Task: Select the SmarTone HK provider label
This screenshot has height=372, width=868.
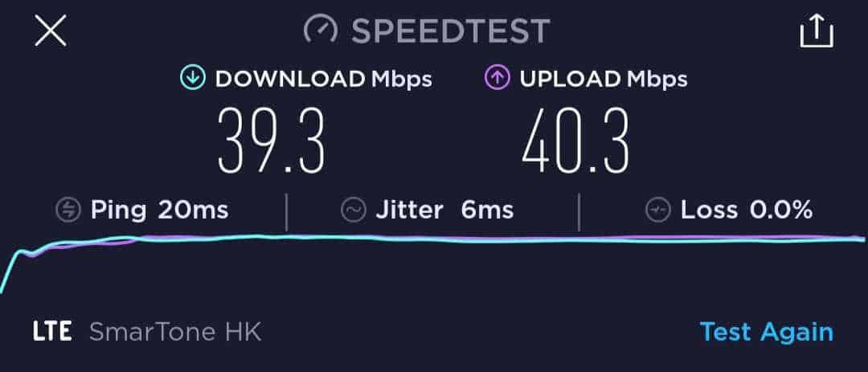Action: click(175, 332)
